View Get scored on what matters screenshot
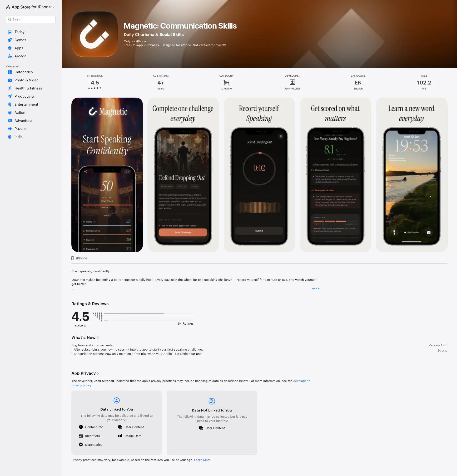This screenshot has width=457, height=476. coord(335,175)
